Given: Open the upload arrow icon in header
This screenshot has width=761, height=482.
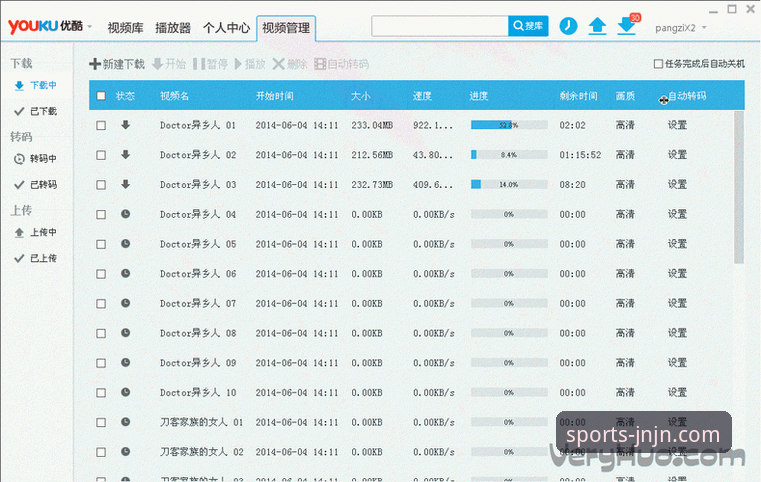Looking at the screenshot, I should (x=597, y=26).
